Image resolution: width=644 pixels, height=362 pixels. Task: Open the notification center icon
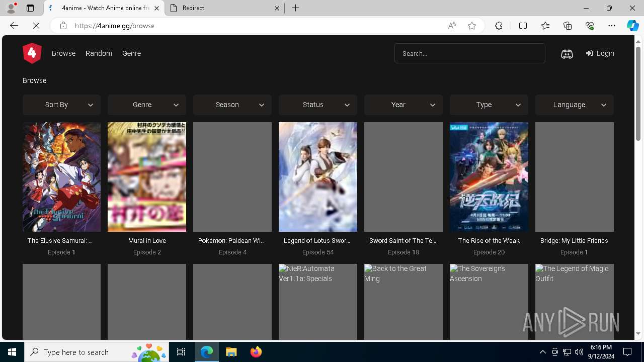click(x=628, y=352)
